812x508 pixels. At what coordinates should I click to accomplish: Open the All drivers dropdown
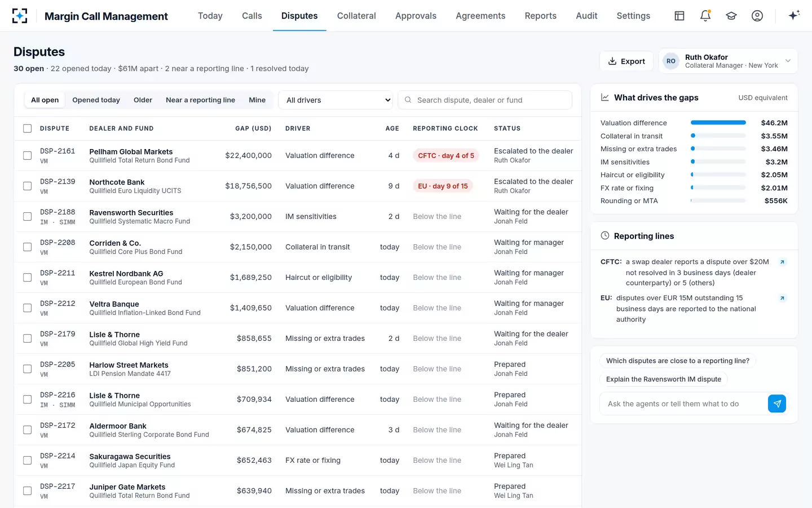(336, 100)
